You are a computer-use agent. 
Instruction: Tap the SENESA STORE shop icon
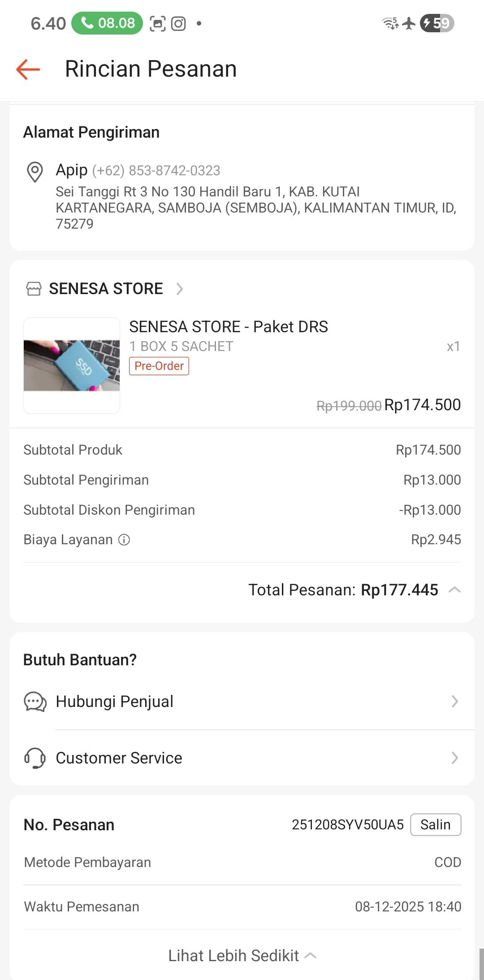coord(34,289)
